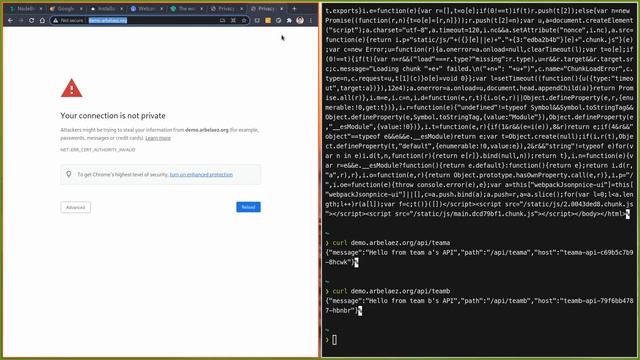Click the 'curl demo.arbelaez.org/api/teama' command in terminal

point(391,243)
